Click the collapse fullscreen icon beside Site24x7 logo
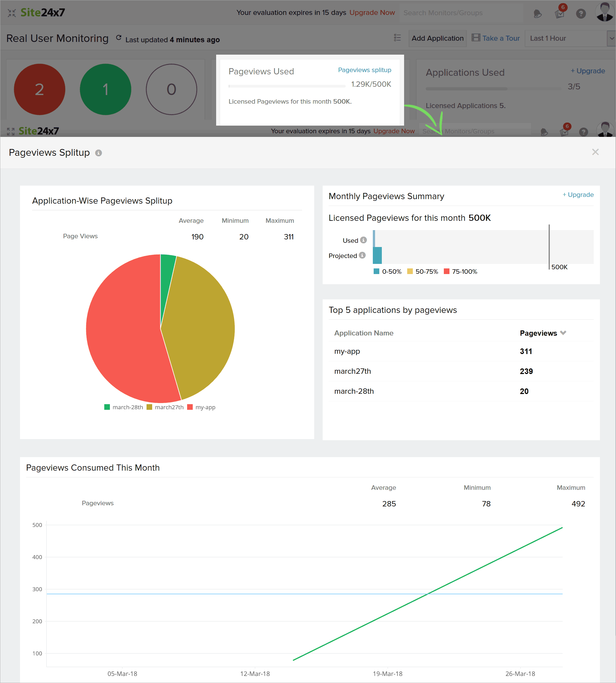This screenshot has height=683, width=616. pyautogui.click(x=12, y=13)
